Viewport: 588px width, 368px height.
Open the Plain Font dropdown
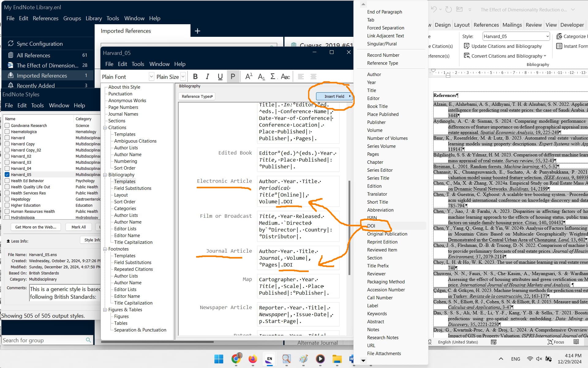click(x=151, y=77)
